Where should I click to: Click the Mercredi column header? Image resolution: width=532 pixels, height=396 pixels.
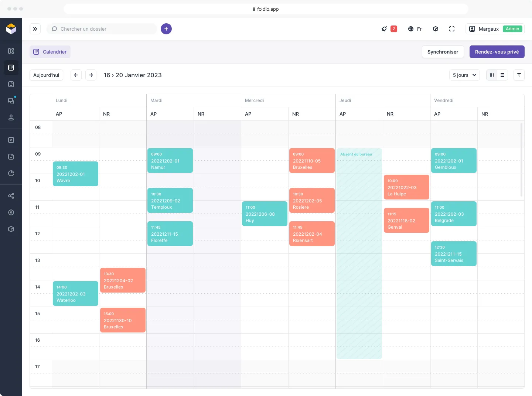tap(288, 100)
